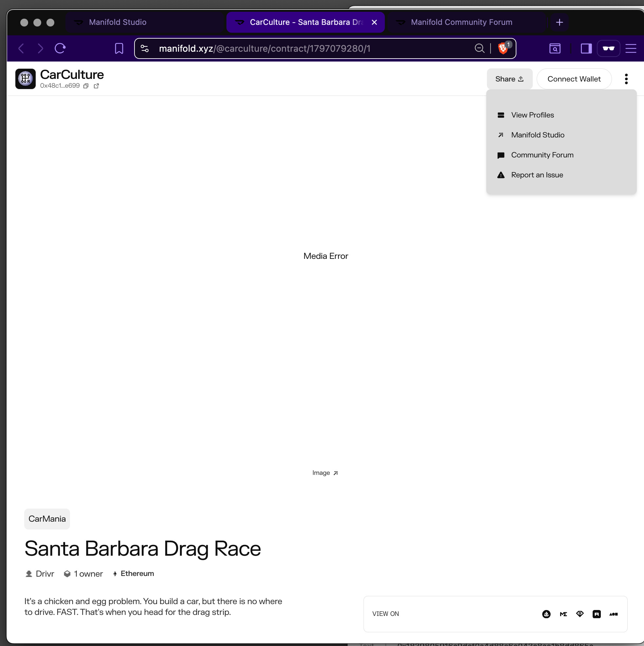Image resolution: width=644 pixels, height=646 pixels.
Task: Copy the wallet address 0x48c1...e699
Action: click(x=86, y=86)
